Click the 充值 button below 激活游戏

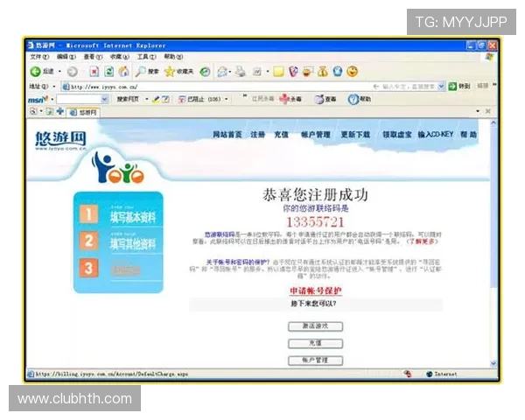click(315, 343)
